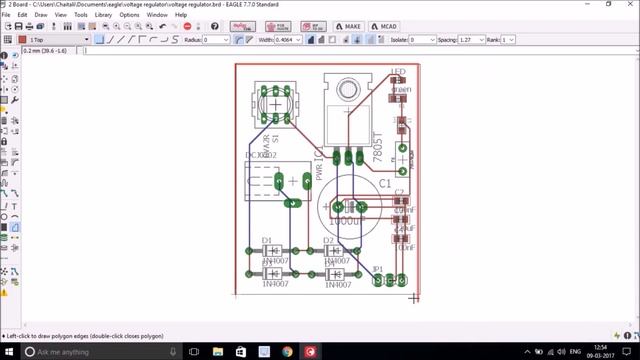
Task: Select the Info tool in sidebar
Action: click(x=4, y=56)
